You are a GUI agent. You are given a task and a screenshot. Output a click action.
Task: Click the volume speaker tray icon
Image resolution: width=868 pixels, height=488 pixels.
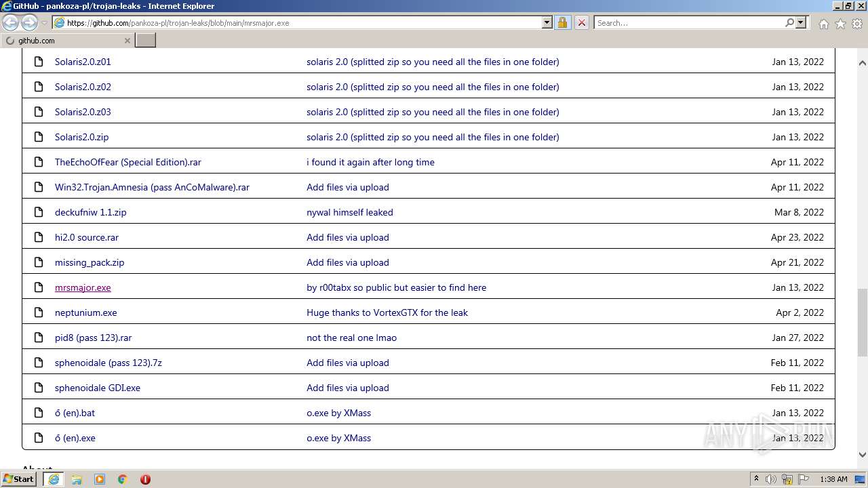[x=771, y=479]
